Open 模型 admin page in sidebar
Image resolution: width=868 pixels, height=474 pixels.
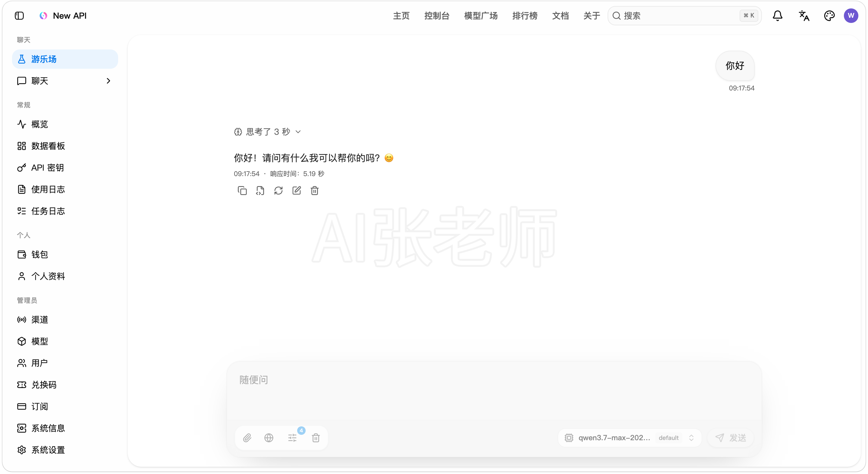pos(65,342)
